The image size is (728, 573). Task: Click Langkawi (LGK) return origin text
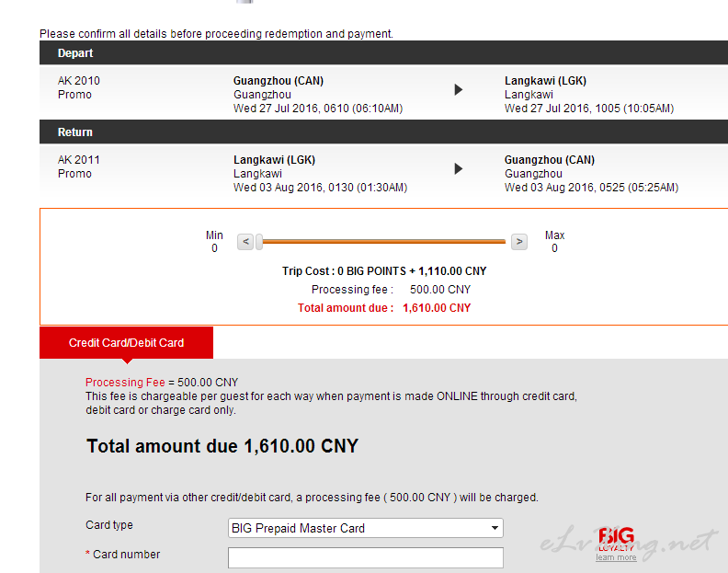[x=274, y=160]
